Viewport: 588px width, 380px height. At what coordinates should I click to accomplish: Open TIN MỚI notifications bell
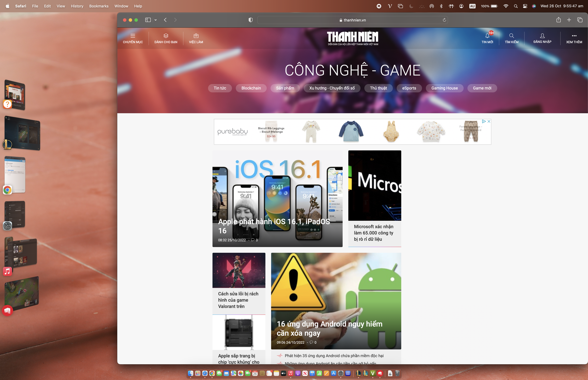[x=487, y=38]
